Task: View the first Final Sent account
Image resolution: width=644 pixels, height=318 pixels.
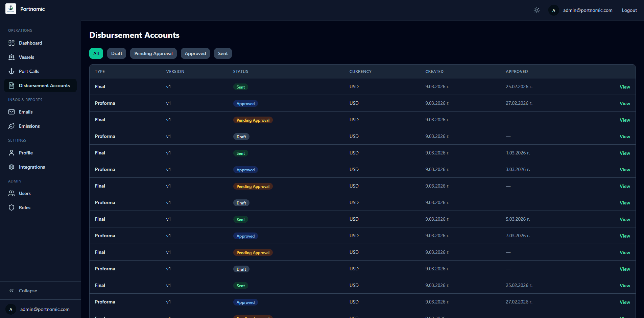Action: [624, 87]
